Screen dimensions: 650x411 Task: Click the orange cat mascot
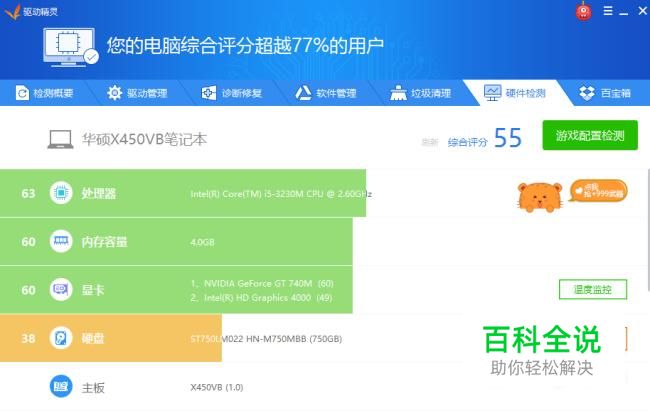point(540,197)
